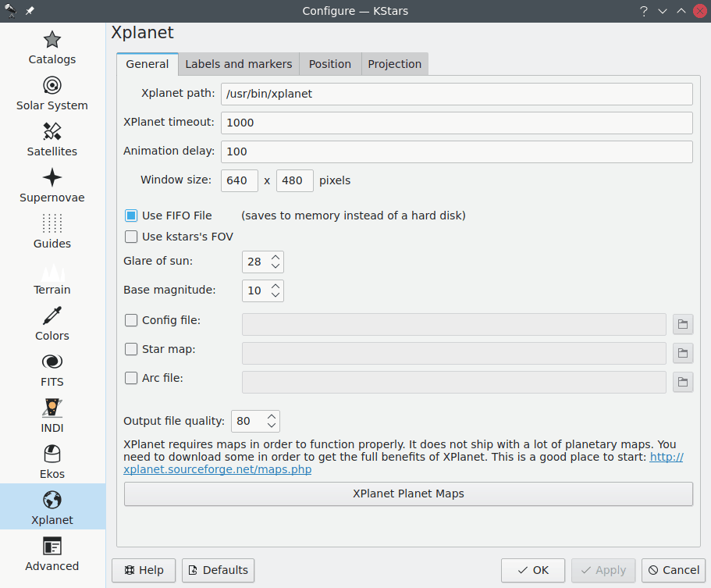
Task: Reset settings with the Defaults button
Action: tap(218, 570)
